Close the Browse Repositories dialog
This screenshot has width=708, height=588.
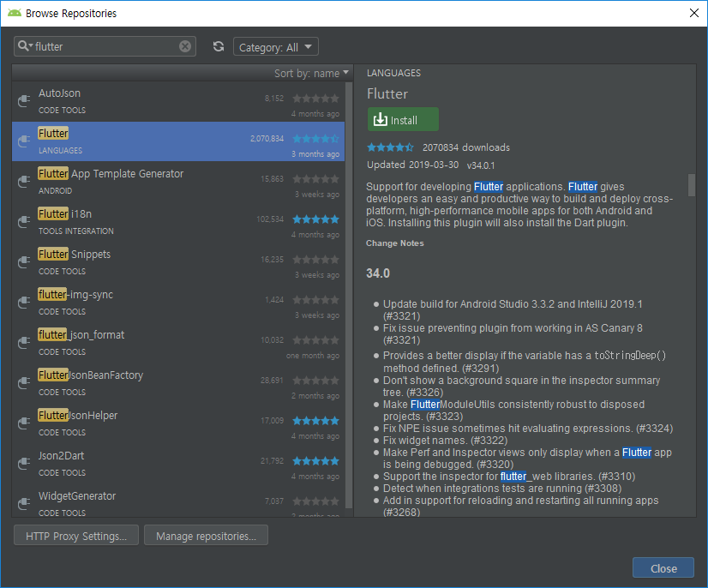click(663, 568)
